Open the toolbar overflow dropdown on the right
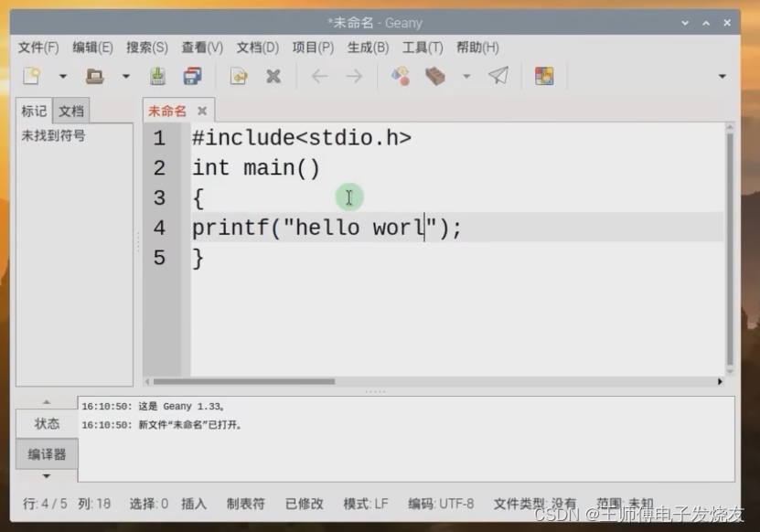 (722, 77)
